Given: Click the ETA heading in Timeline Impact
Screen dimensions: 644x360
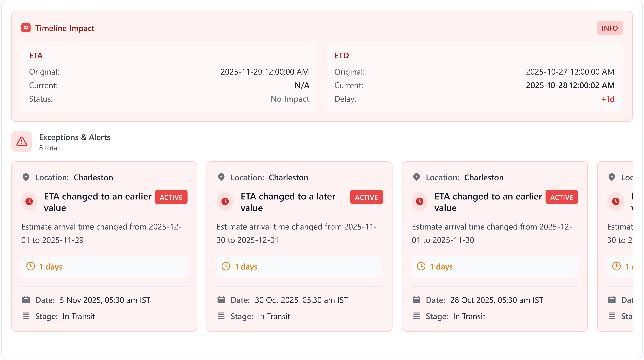Looking at the screenshot, I should [36, 55].
